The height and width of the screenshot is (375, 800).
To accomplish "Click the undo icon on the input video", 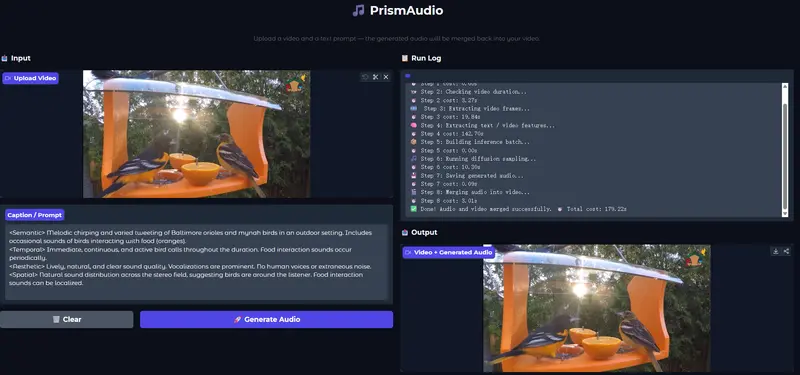I will pyautogui.click(x=365, y=77).
